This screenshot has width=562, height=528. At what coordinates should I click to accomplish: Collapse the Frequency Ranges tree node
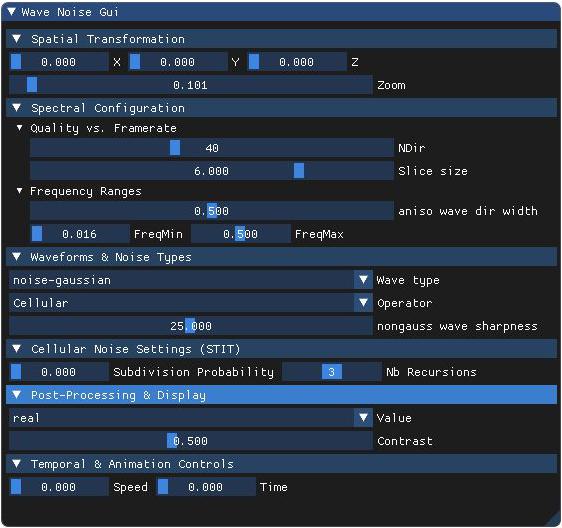point(20,191)
